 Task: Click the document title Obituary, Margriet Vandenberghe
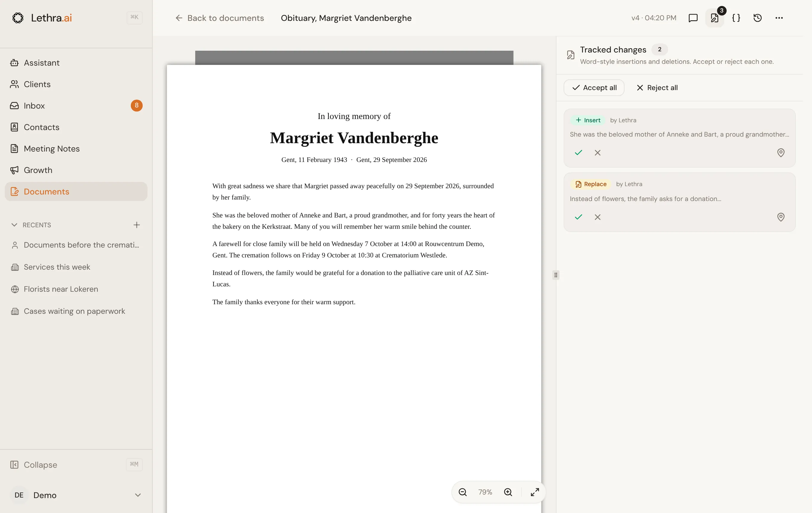point(346,18)
